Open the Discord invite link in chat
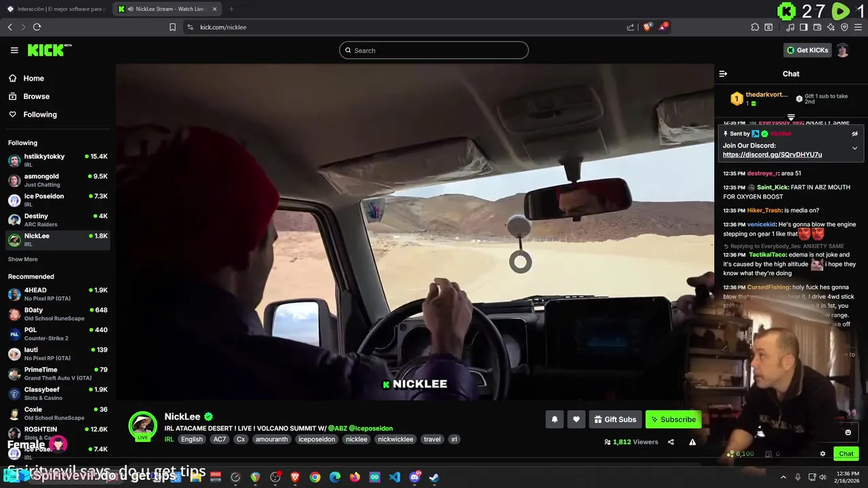The width and height of the screenshot is (868, 488). click(x=772, y=155)
